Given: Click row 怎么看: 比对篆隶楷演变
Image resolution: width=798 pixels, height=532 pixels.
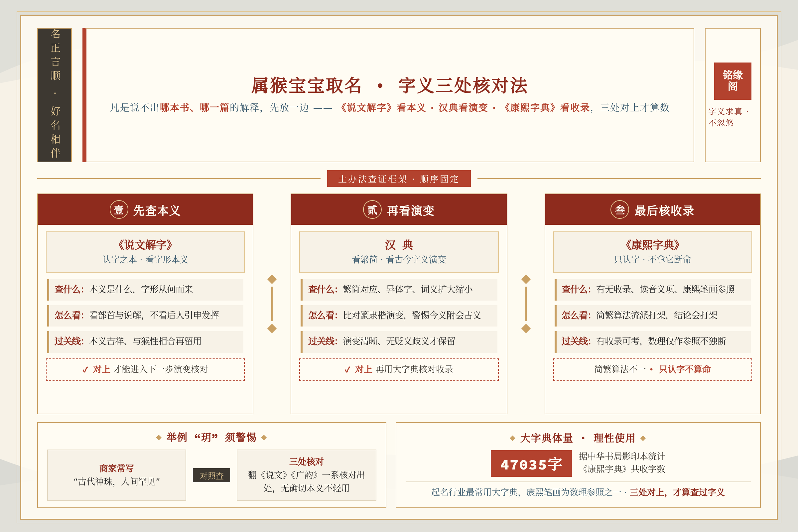Looking at the screenshot, I should pyautogui.click(x=399, y=316).
